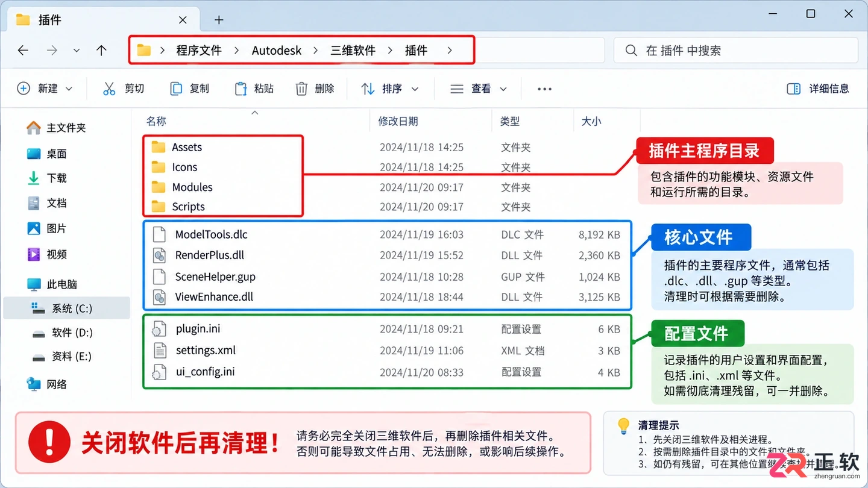
Task: Expand the chevron after 插件 breadcrumb
Action: coord(450,51)
